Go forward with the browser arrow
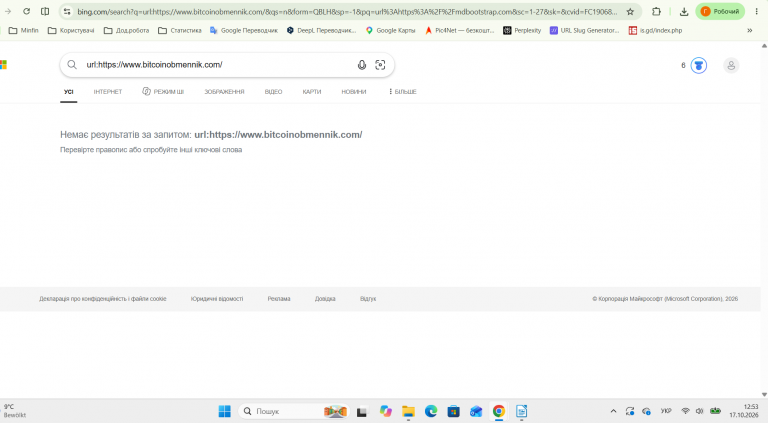The width and height of the screenshot is (768, 423). (x=8, y=11)
